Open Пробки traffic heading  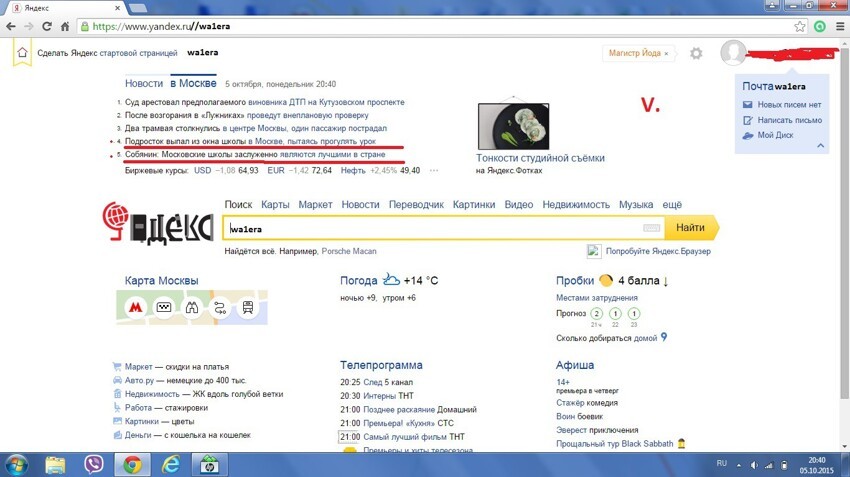575,280
